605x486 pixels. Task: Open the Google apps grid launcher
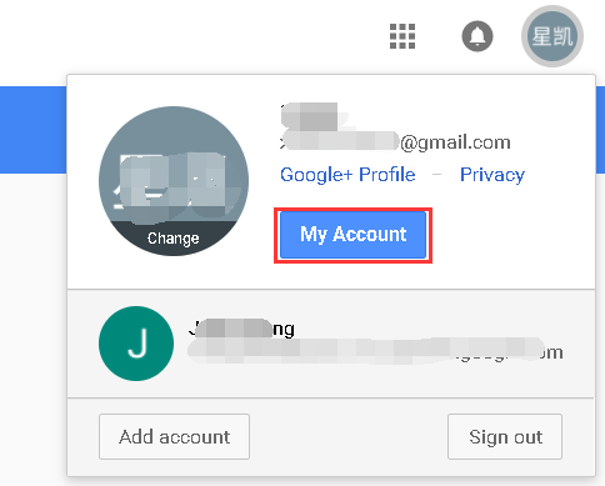coord(402,37)
